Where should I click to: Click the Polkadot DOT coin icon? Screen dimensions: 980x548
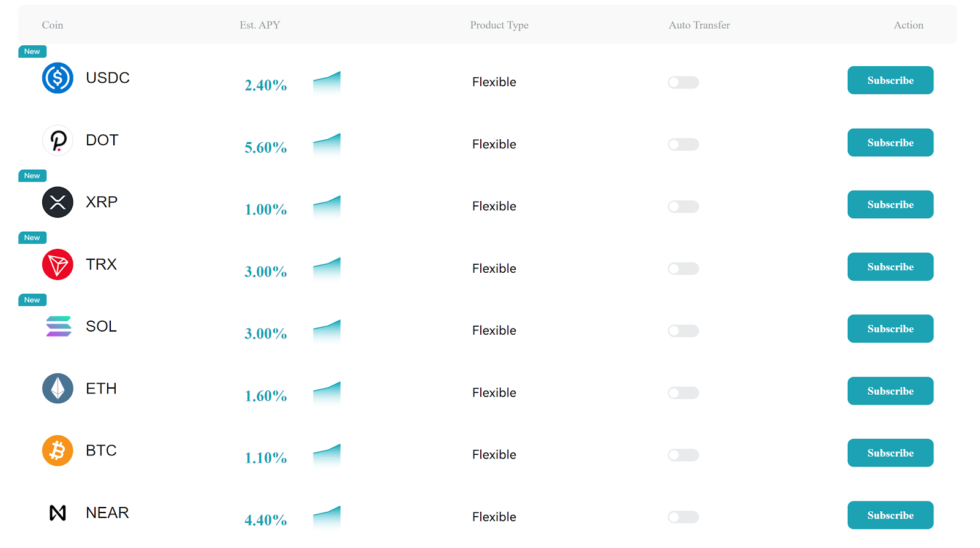58,140
